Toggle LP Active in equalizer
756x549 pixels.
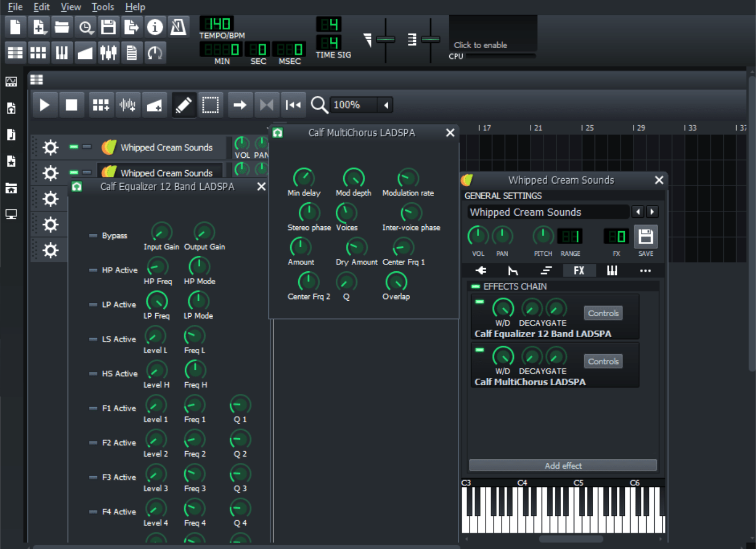click(x=93, y=304)
